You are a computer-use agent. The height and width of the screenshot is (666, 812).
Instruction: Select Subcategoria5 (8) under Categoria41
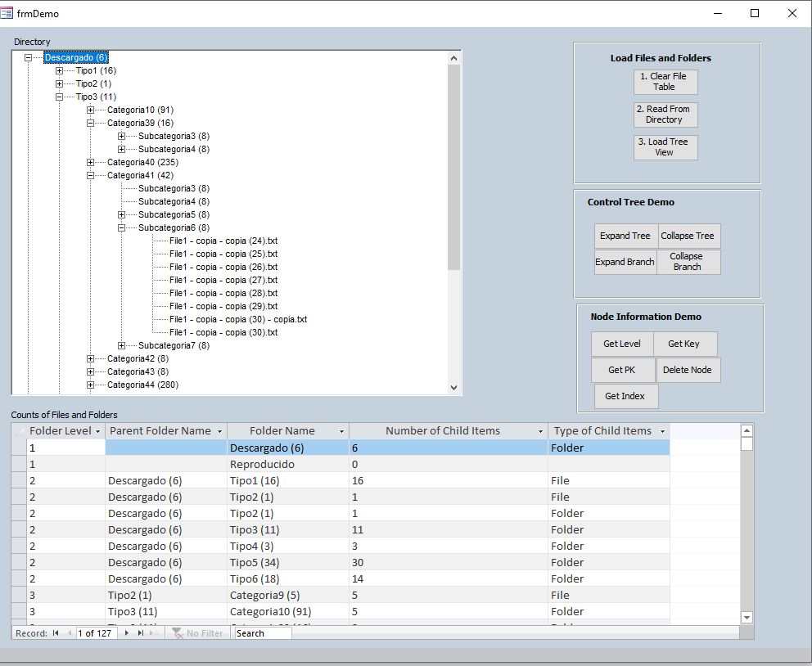tap(174, 214)
